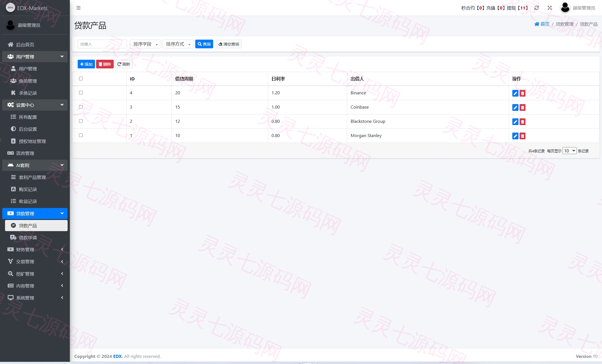Collapse the 设置中心 sidebar group

pyautogui.click(x=35, y=105)
